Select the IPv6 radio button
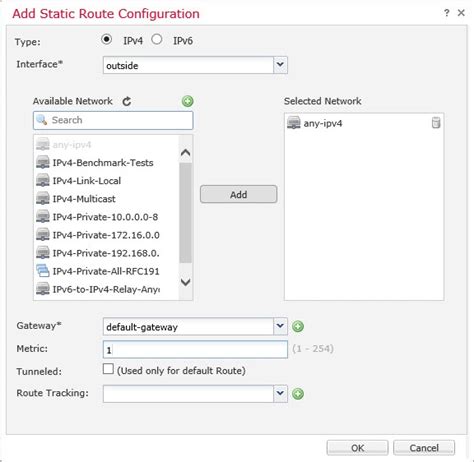The height and width of the screenshot is (462, 474). click(x=157, y=39)
